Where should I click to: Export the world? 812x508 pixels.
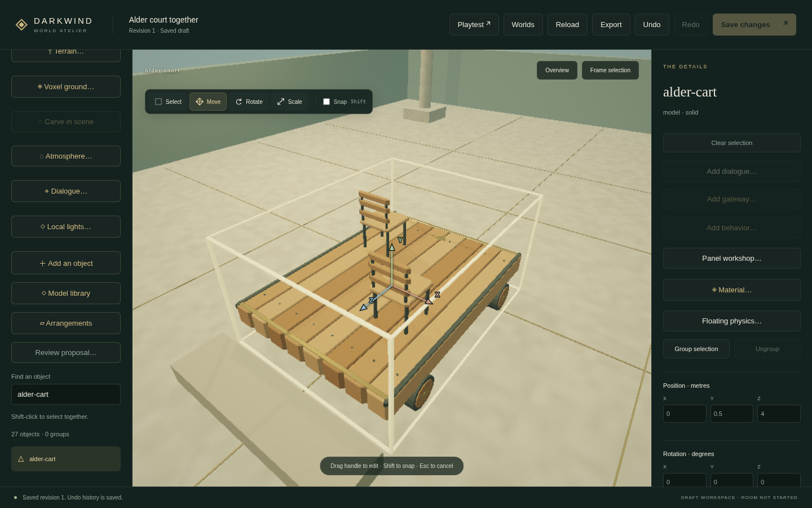coord(611,25)
